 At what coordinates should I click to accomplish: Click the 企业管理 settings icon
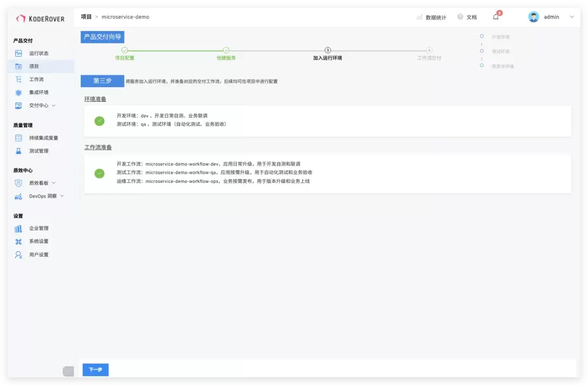point(18,228)
